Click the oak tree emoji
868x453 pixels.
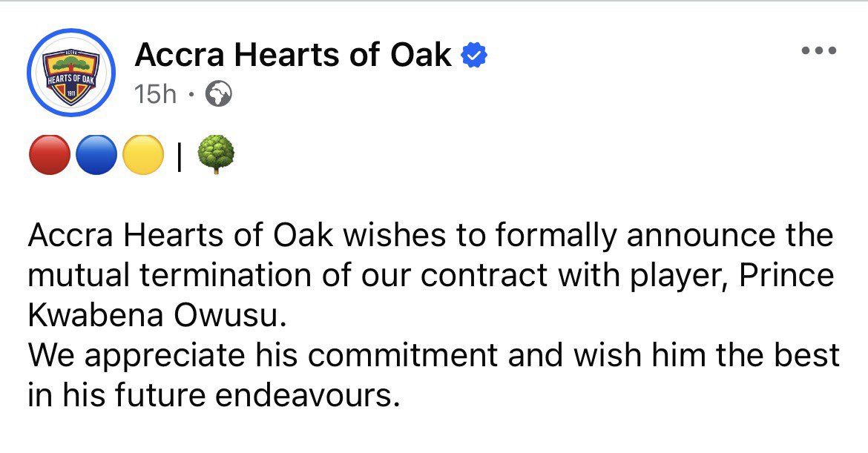click(216, 156)
